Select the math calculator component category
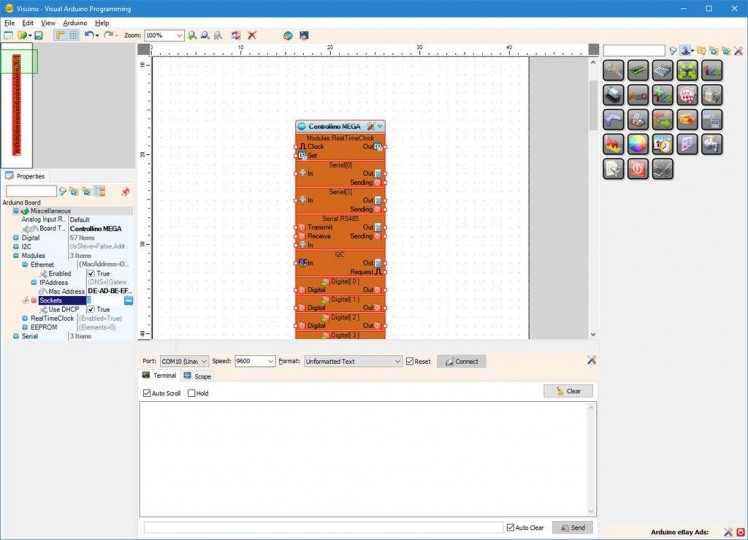Viewport: 748px width, 540px height. (663, 70)
